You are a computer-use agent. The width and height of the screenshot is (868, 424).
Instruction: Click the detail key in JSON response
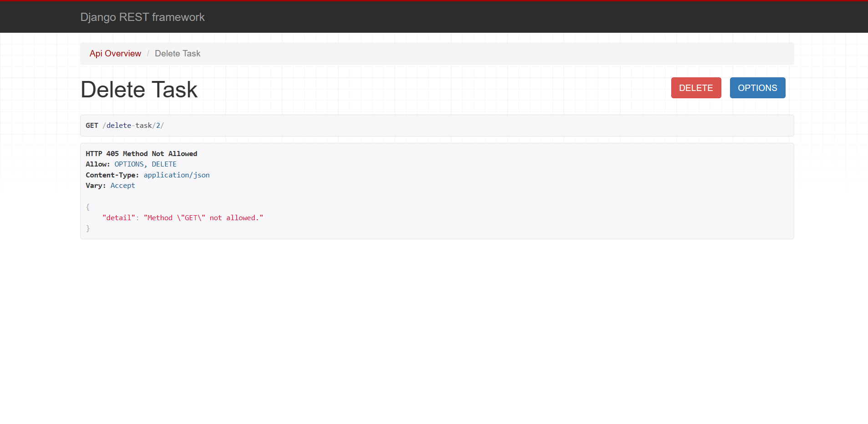pyautogui.click(x=118, y=217)
